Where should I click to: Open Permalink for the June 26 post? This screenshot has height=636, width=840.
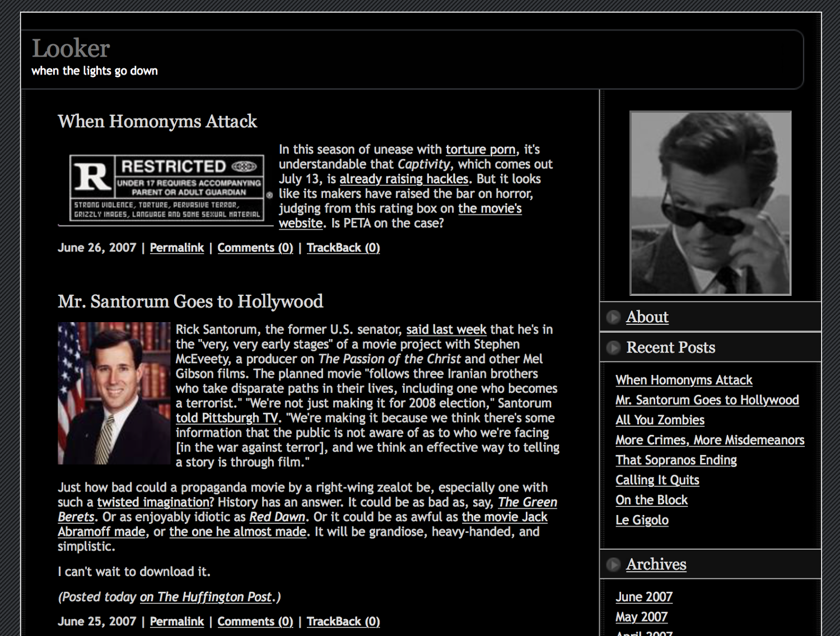click(177, 248)
